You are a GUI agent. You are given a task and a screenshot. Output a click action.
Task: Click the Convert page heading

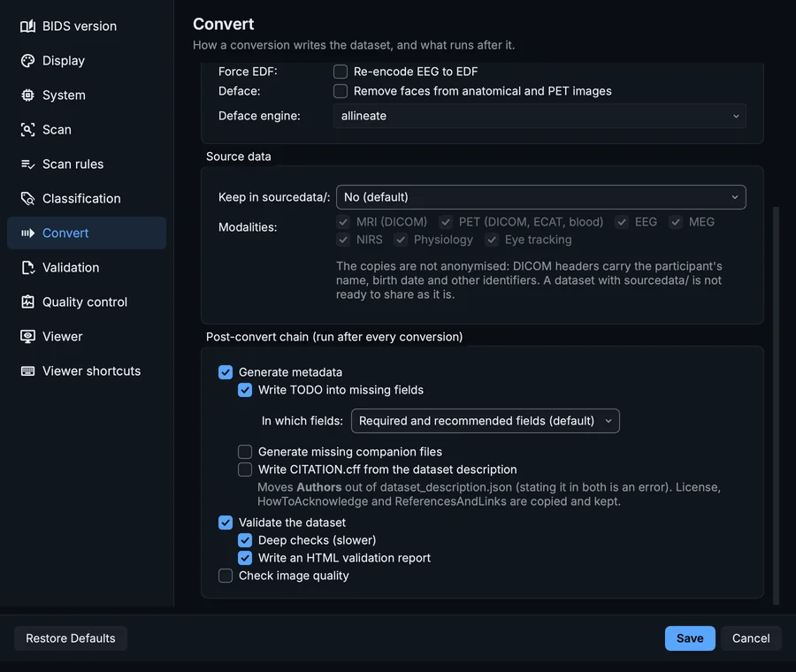[224, 24]
